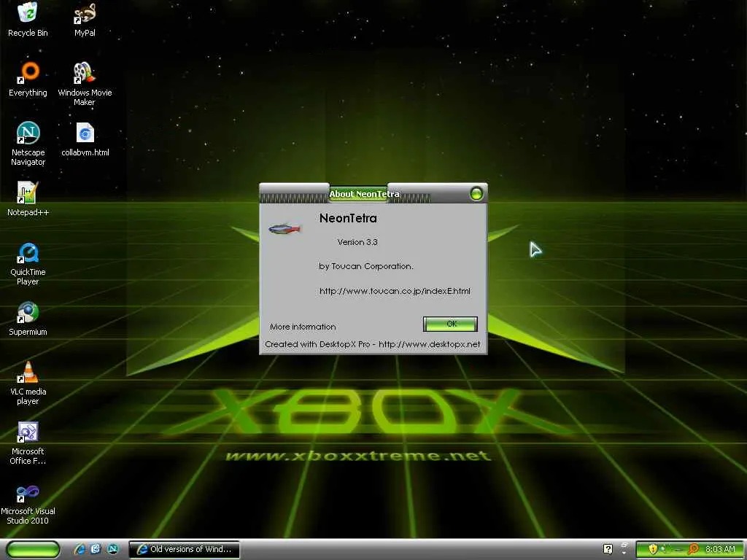Open the Notepad++ desktop shortcut
Viewport: 747px width, 560px height.
28,198
